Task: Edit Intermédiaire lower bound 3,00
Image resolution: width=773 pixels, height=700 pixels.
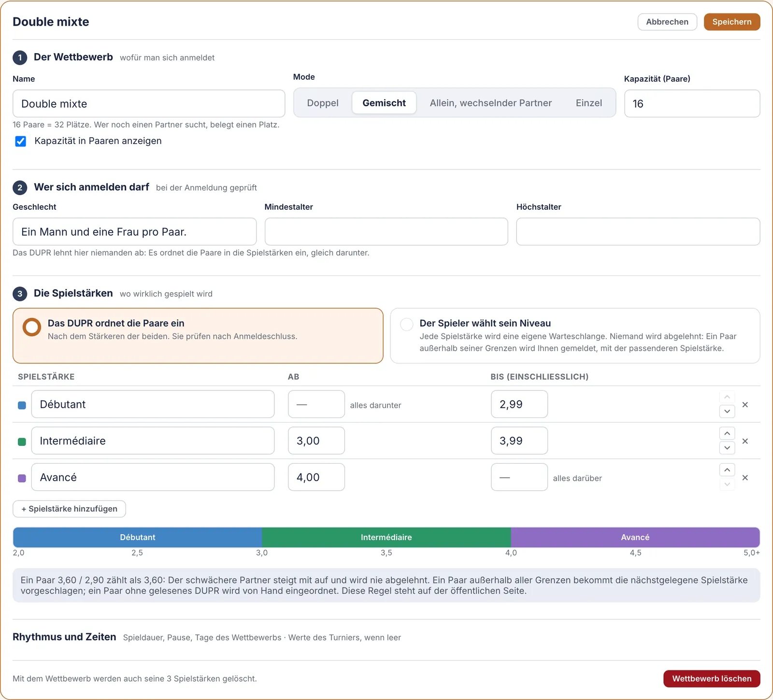Action: (x=316, y=441)
